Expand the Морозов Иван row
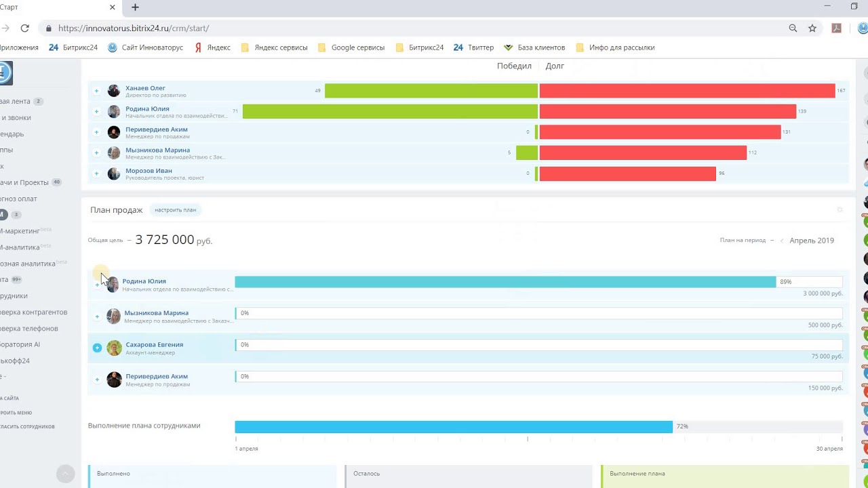Screen dimensions: 868x488 point(96,174)
